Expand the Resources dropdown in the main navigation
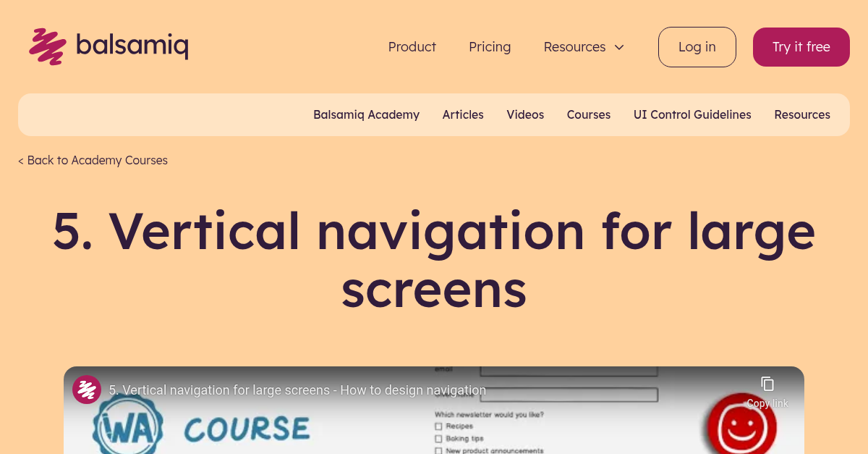This screenshot has width=868, height=454. (584, 46)
